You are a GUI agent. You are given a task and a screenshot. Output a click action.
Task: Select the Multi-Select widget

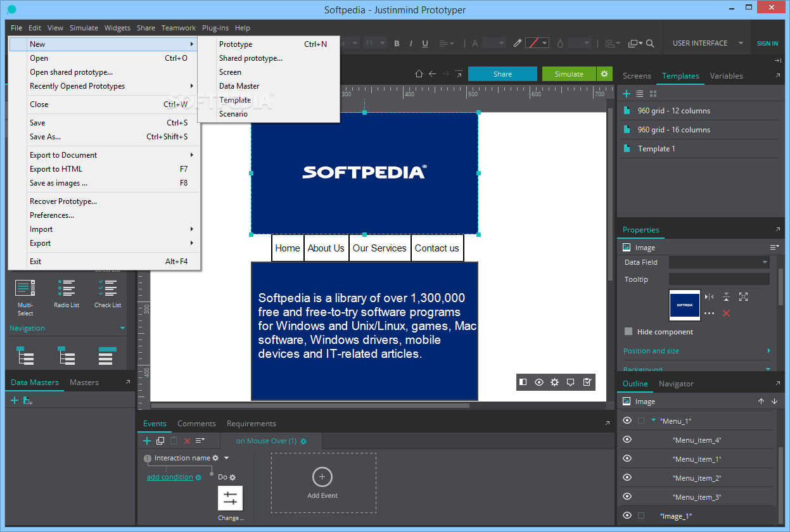point(25,298)
